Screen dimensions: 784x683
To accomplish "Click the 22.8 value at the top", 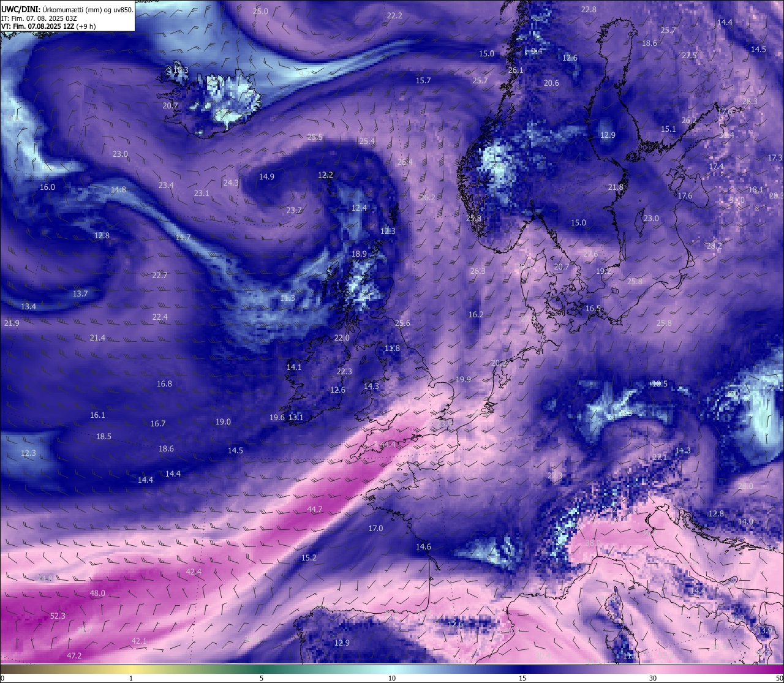I will tap(589, 10).
